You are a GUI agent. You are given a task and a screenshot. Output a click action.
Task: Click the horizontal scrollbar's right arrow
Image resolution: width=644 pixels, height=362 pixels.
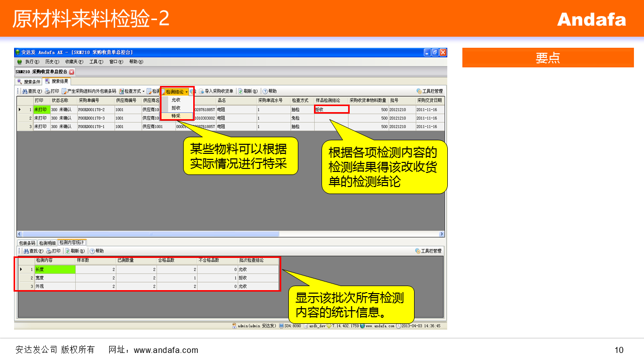point(442,234)
